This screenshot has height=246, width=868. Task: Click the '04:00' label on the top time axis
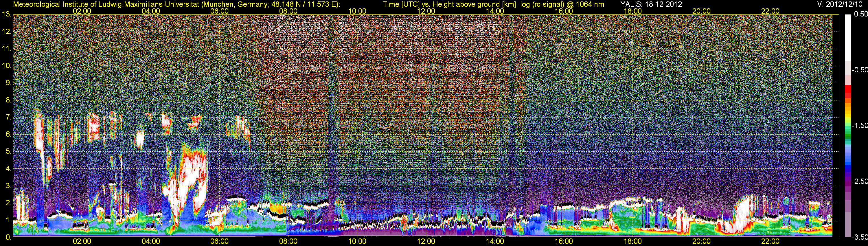[x=151, y=11]
